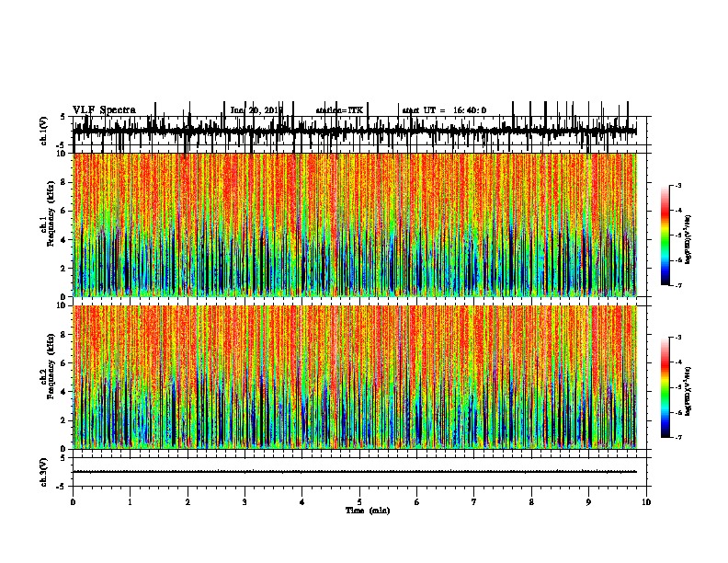Image resolution: width=728 pixels, height=563 pixels.
Task: Click the ch.1 voltage waveform trace
Action: click(355, 132)
